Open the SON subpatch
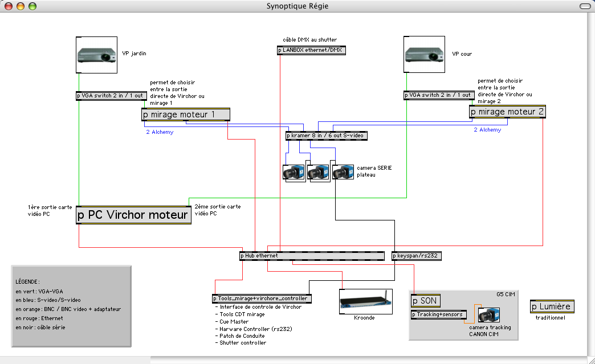The width and height of the screenshot is (595, 364). (x=426, y=301)
